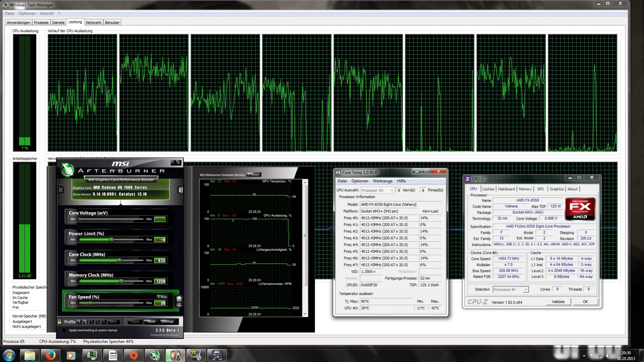Switch to the Benutzer tab
Image resolution: width=644 pixels, height=362 pixels.
point(112,22)
